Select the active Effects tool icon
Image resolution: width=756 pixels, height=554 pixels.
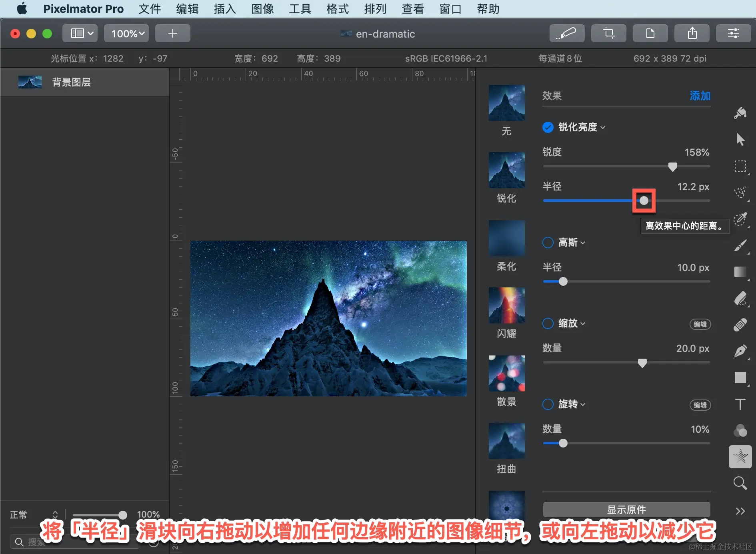pyautogui.click(x=740, y=457)
